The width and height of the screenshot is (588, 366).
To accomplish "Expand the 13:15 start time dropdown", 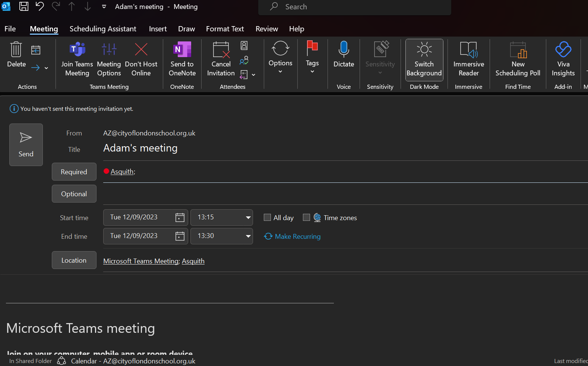I will click(x=248, y=218).
